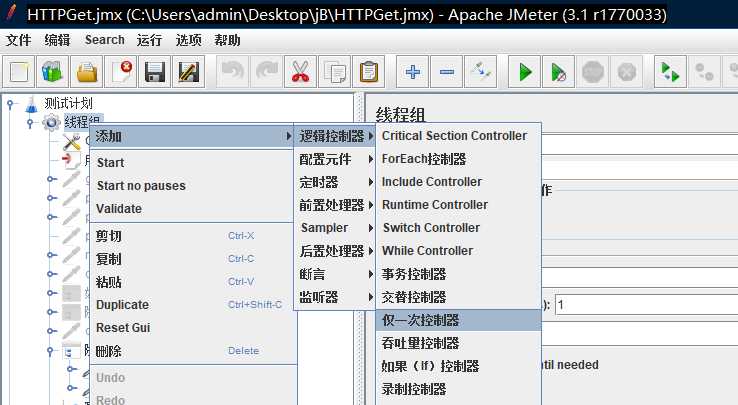This screenshot has height=405, width=738.
Task: Expand the 后置处理器 submenu
Action: (335, 251)
